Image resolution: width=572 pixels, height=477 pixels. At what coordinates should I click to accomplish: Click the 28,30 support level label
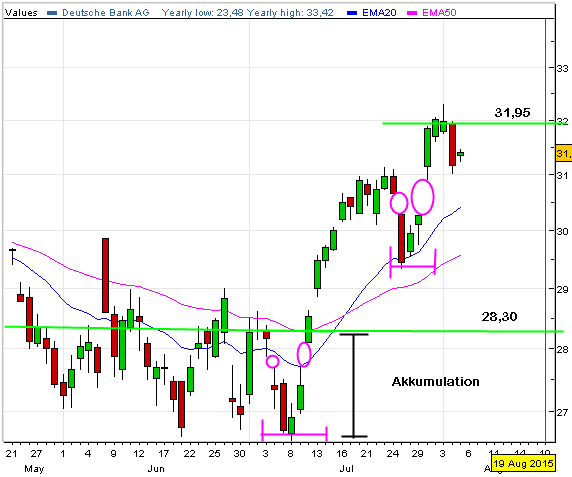[499, 317]
